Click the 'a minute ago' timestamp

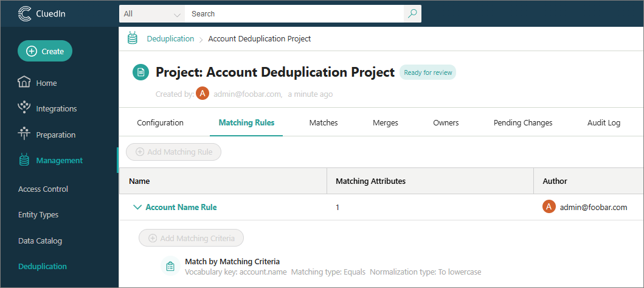coord(310,94)
